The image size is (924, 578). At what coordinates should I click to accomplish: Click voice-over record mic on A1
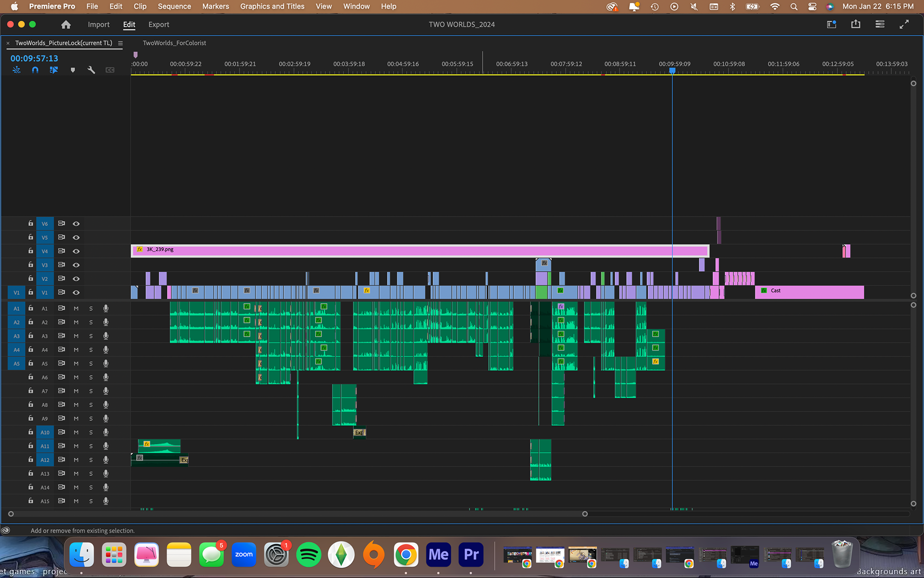coord(106,308)
